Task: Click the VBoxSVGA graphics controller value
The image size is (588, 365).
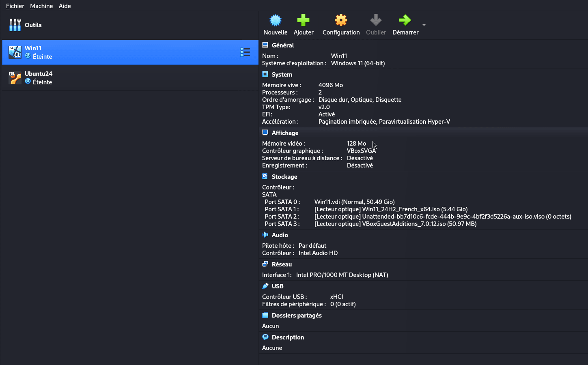Action: pyautogui.click(x=361, y=151)
